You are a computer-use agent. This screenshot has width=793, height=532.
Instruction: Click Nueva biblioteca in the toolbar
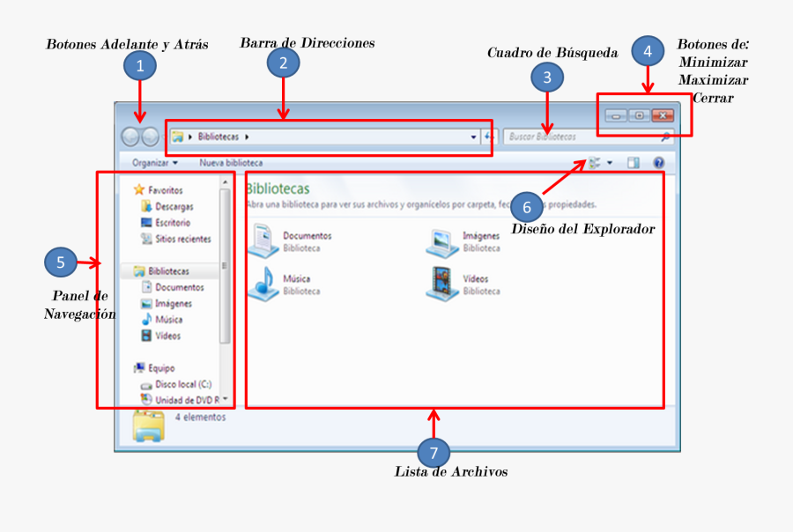232,163
